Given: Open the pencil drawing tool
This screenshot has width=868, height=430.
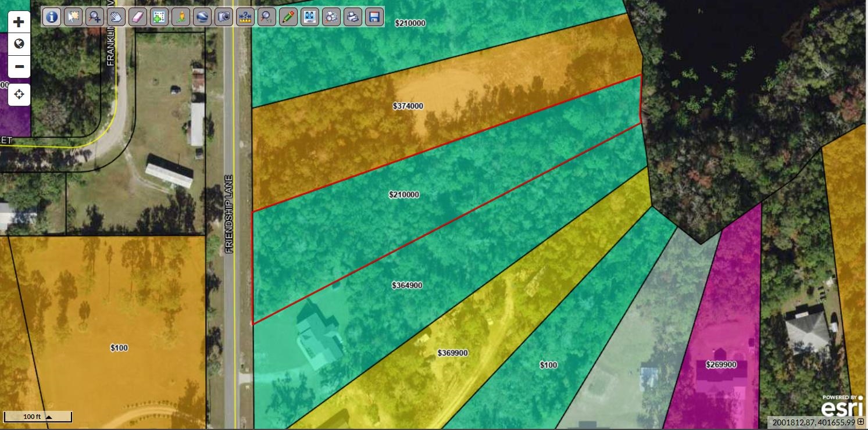Looking at the screenshot, I should click(x=288, y=17).
